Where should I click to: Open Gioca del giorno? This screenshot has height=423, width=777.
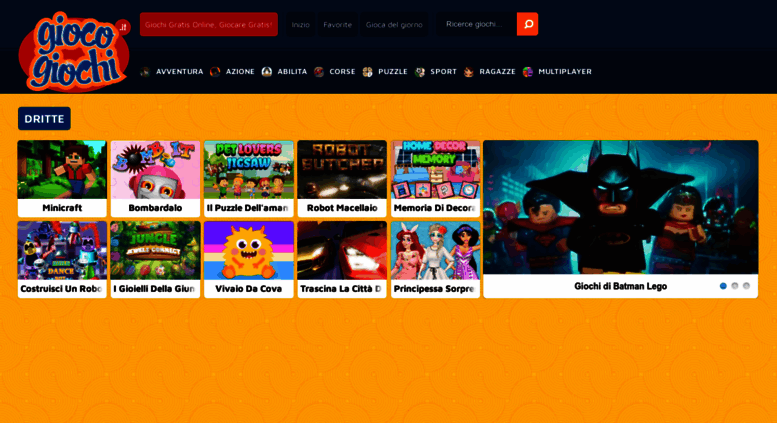point(394,25)
